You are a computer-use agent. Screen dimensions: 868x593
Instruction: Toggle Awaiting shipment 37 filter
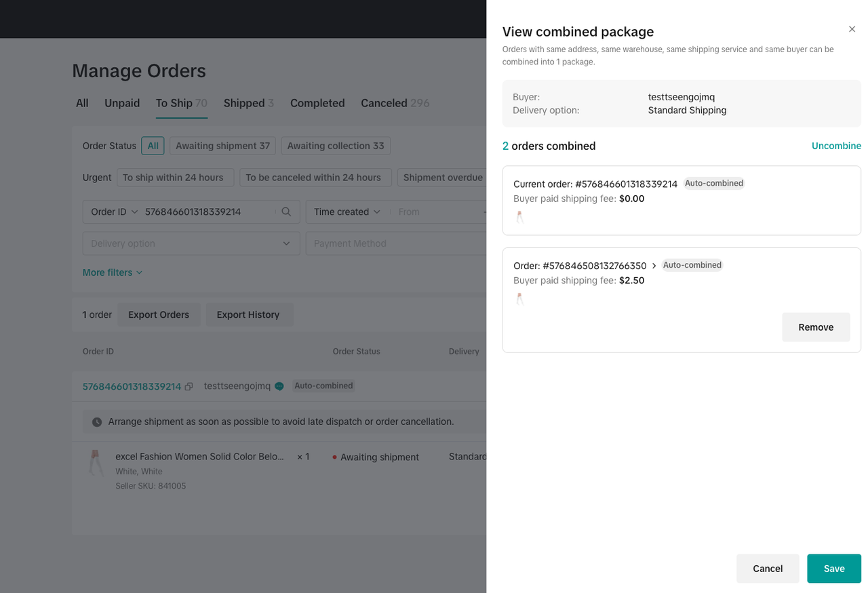222,146
